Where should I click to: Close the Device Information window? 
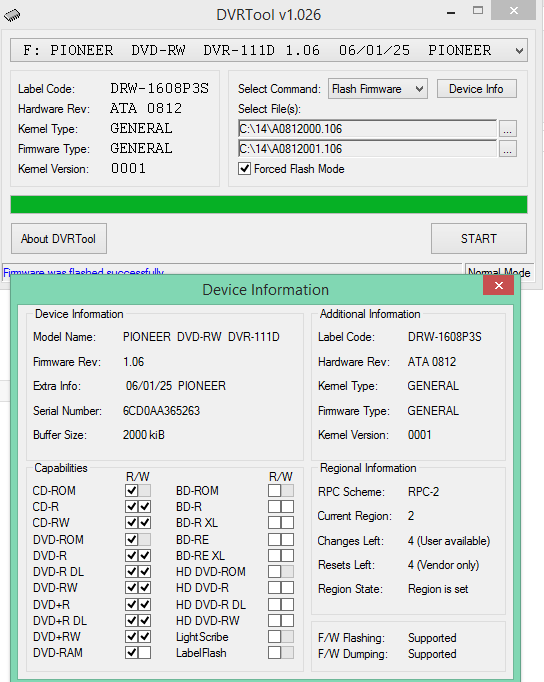(x=499, y=286)
